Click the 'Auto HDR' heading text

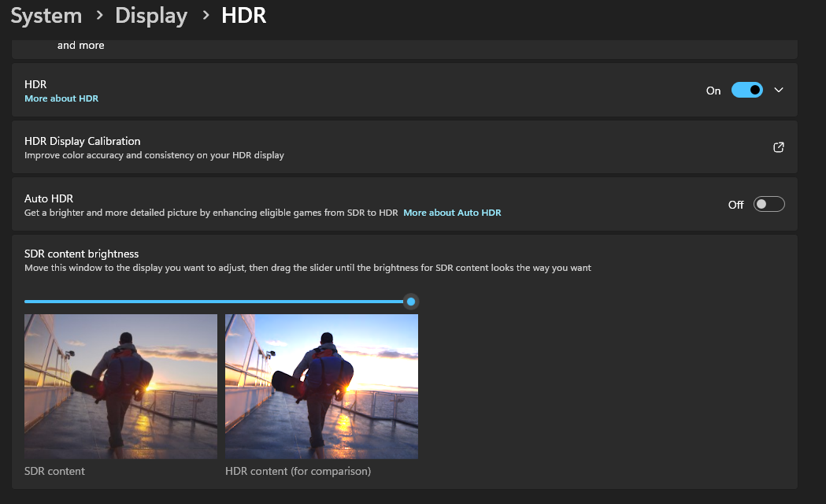(x=49, y=198)
